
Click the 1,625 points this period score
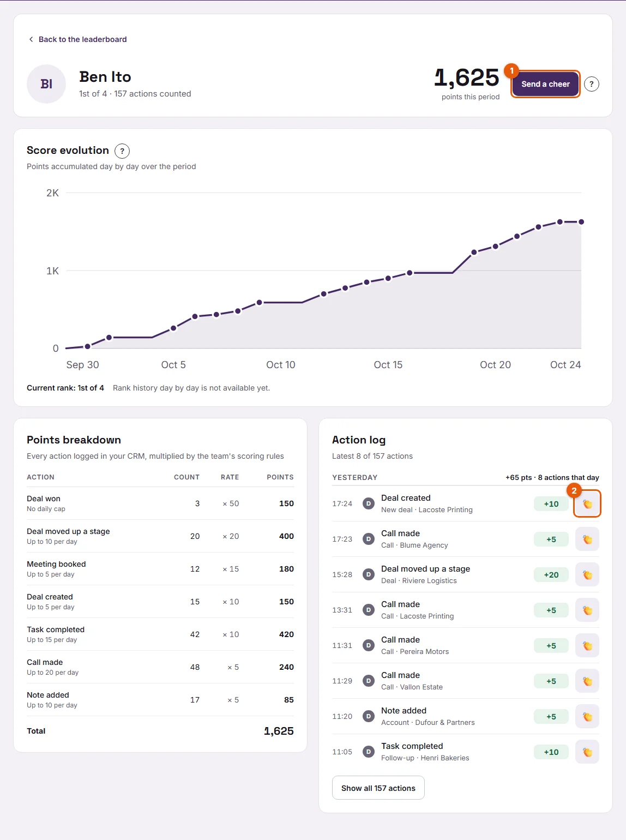pos(467,77)
